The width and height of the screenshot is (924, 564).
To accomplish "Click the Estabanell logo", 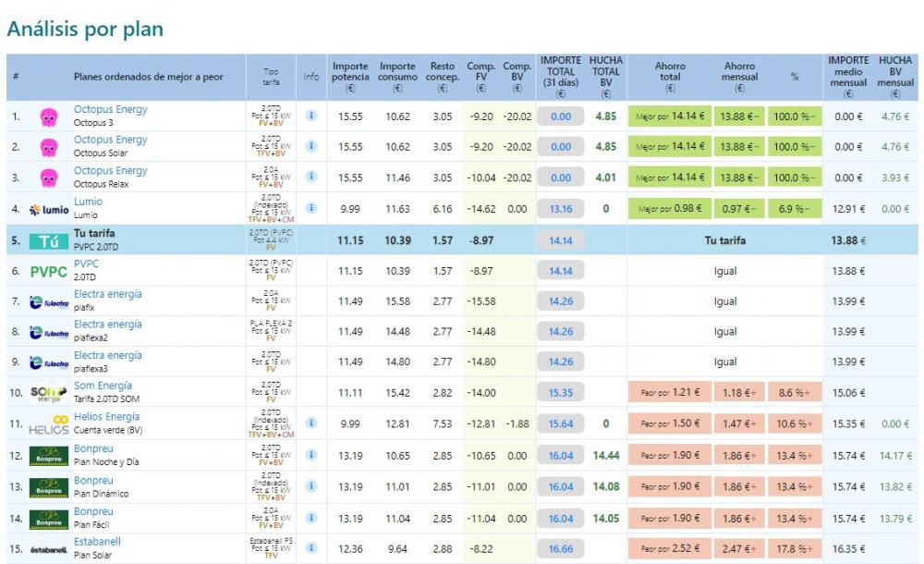I will coord(49,550).
